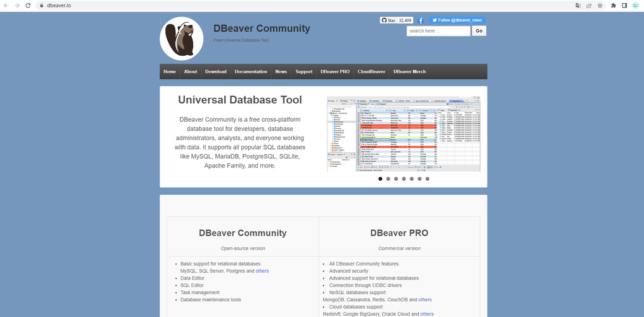Select the sixth carousel dot
644x317 pixels.
(x=419, y=179)
